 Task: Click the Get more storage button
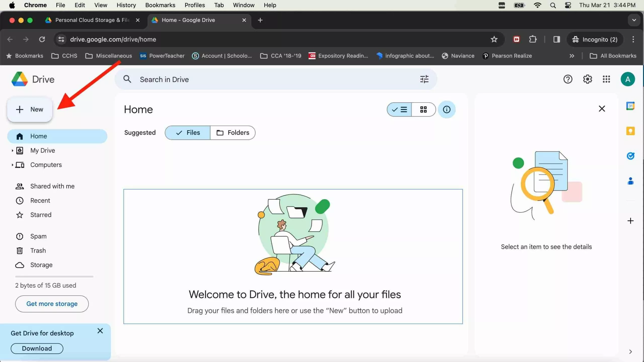pyautogui.click(x=52, y=304)
